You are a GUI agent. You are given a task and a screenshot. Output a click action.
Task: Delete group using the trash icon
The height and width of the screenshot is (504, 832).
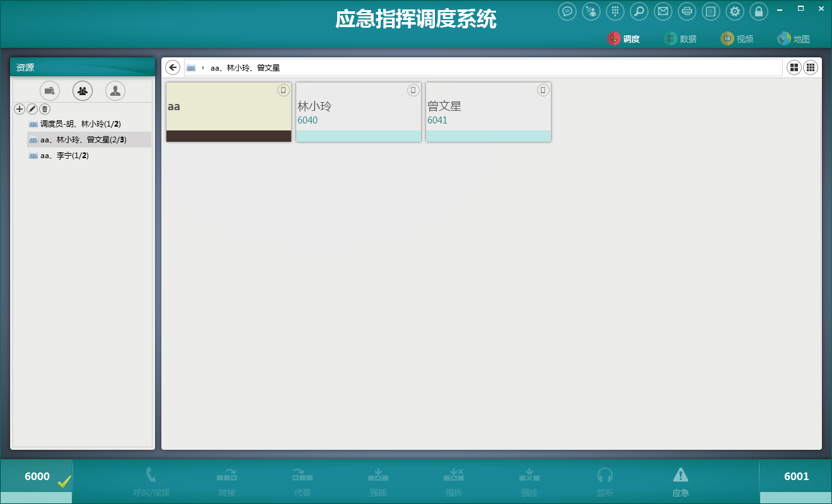(45, 109)
